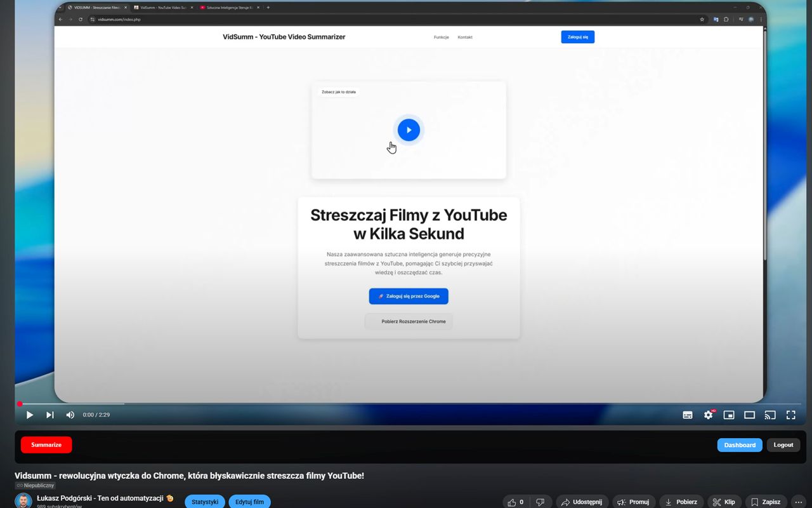The width and height of the screenshot is (812, 508).
Task: Click the bookmark star icon in the video's browser
Action: point(702,19)
